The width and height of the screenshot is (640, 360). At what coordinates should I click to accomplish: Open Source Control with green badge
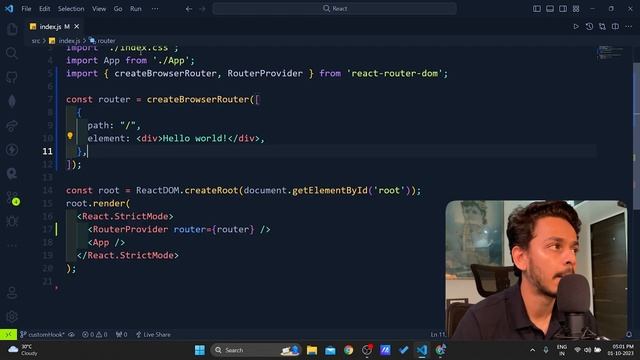pos(13,199)
